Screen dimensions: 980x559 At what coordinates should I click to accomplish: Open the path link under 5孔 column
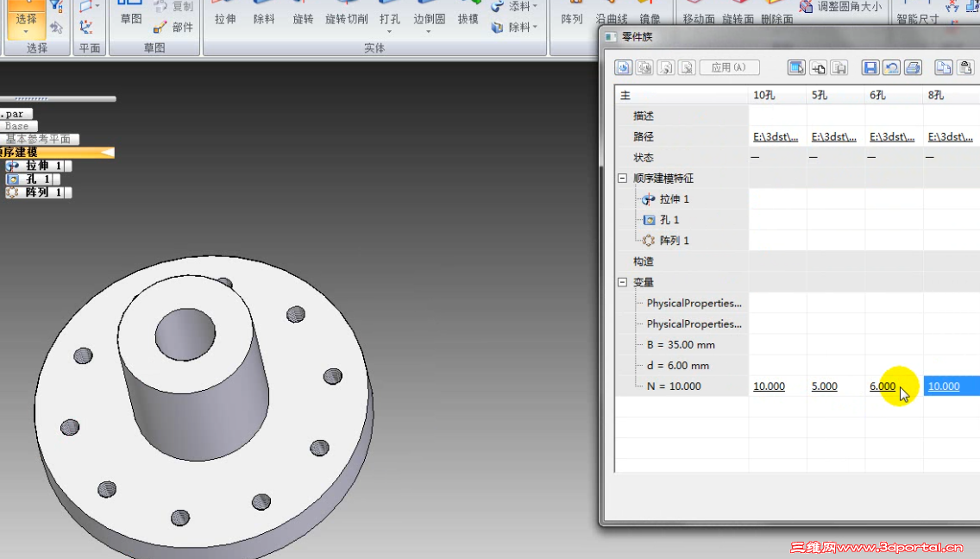833,136
